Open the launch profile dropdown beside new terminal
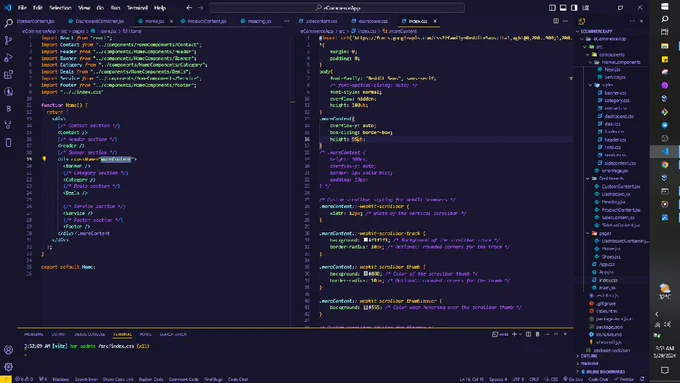The width and height of the screenshot is (680, 383). tap(520, 334)
